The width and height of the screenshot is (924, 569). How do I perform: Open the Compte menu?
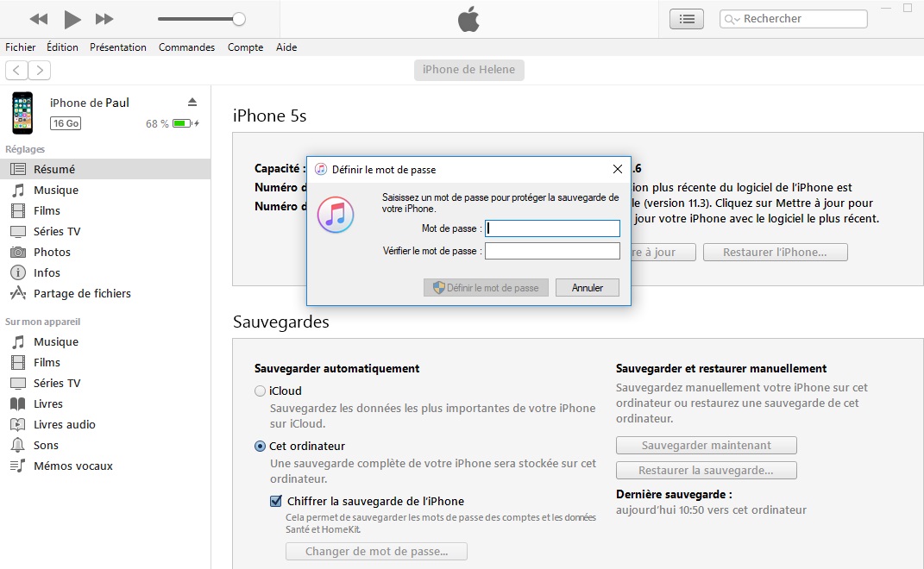(x=245, y=47)
